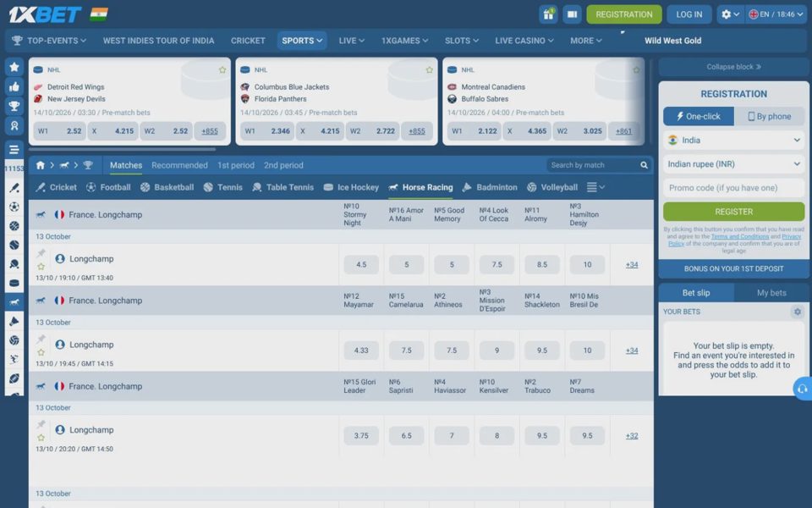The width and height of the screenshot is (812, 508).
Task: Open the hamburger menu in left sidebar
Action: (14, 150)
